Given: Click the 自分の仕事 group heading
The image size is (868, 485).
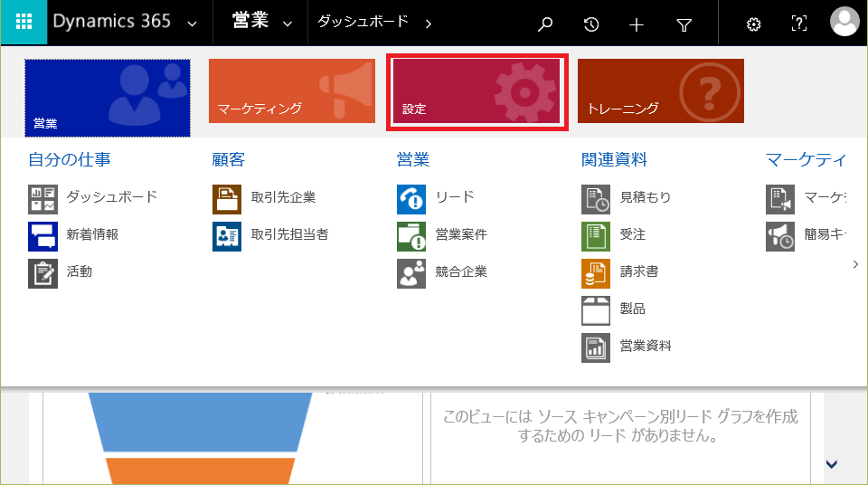Looking at the screenshot, I should pos(70,159).
